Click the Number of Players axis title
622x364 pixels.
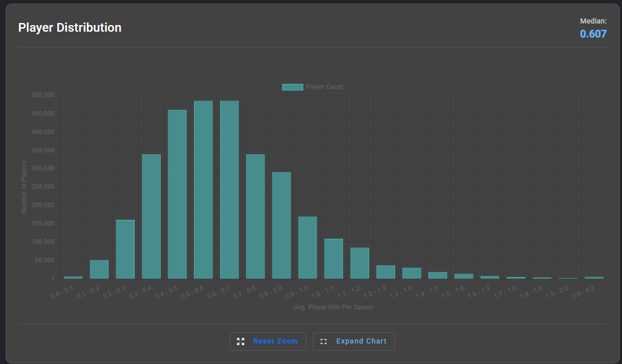24,187
